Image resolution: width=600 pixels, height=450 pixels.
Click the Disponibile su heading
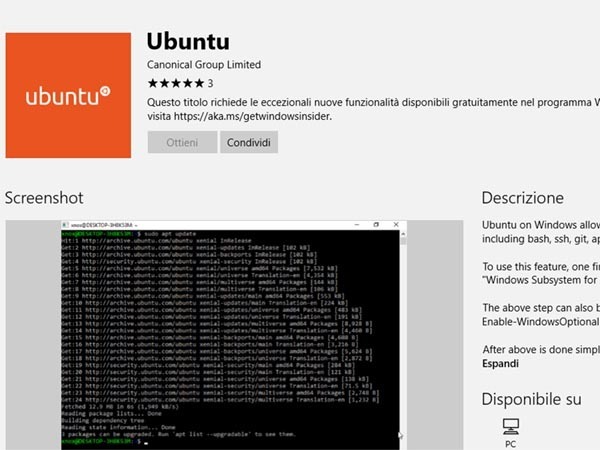[x=532, y=399]
